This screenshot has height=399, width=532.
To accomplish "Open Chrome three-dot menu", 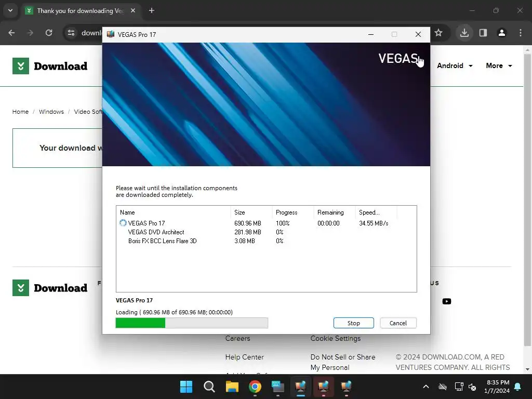I will point(521,33).
